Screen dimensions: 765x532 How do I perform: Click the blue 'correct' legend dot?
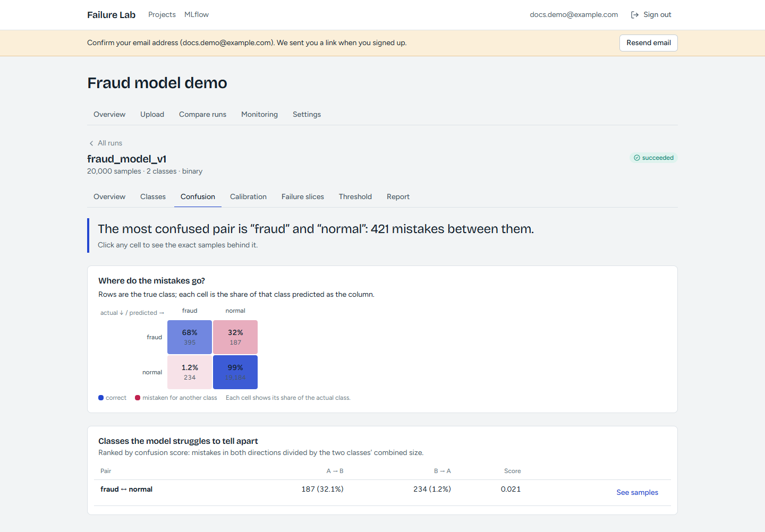point(101,398)
